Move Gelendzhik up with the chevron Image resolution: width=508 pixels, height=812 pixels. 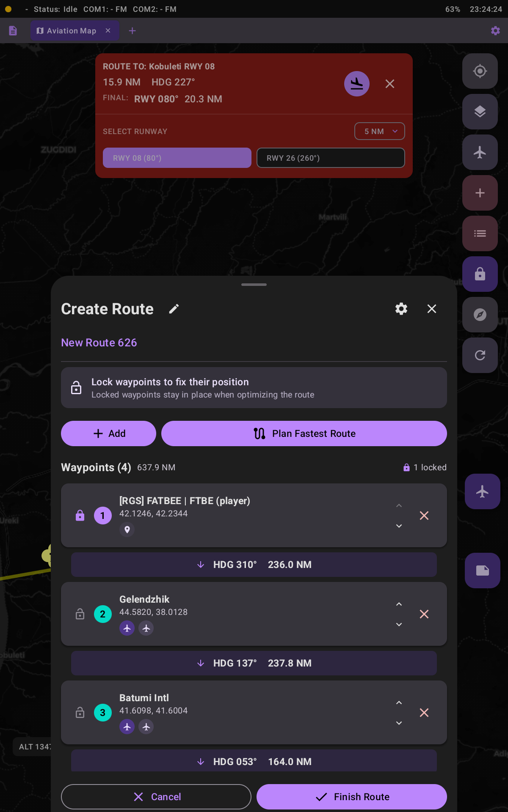pyautogui.click(x=398, y=604)
